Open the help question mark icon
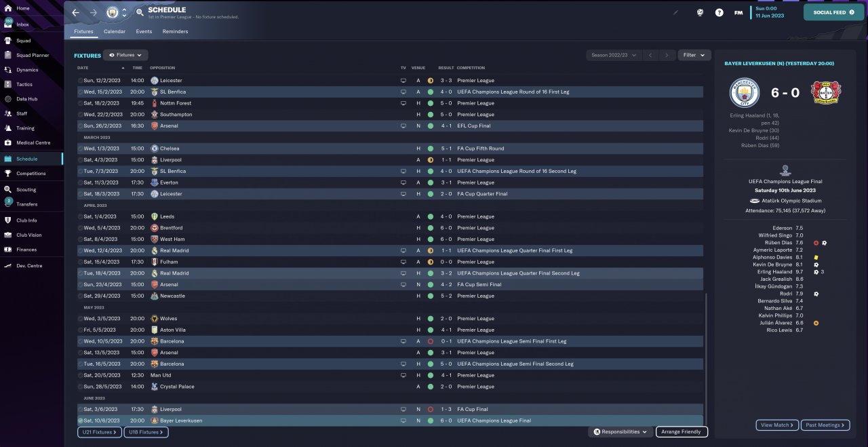 [x=719, y=12]
